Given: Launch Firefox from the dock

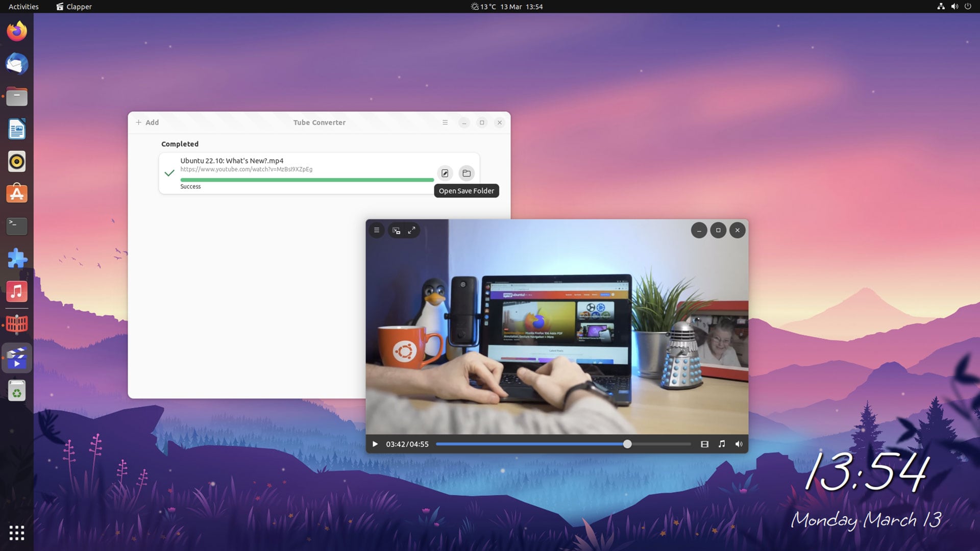Looking at the screenshot, I should pyautogui.click(x=17, y=32).
